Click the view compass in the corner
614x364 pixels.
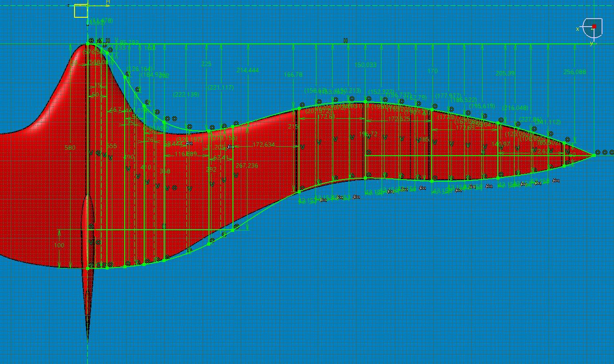click(592, 30)
